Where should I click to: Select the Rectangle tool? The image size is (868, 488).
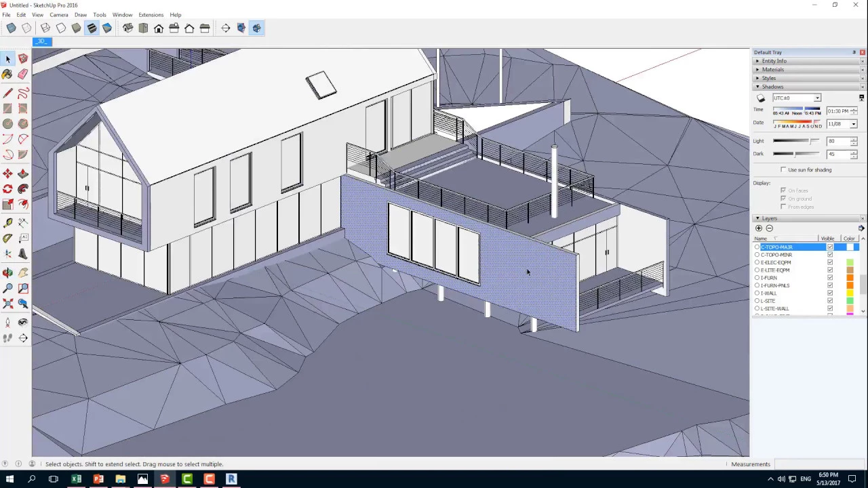point(8,108)
